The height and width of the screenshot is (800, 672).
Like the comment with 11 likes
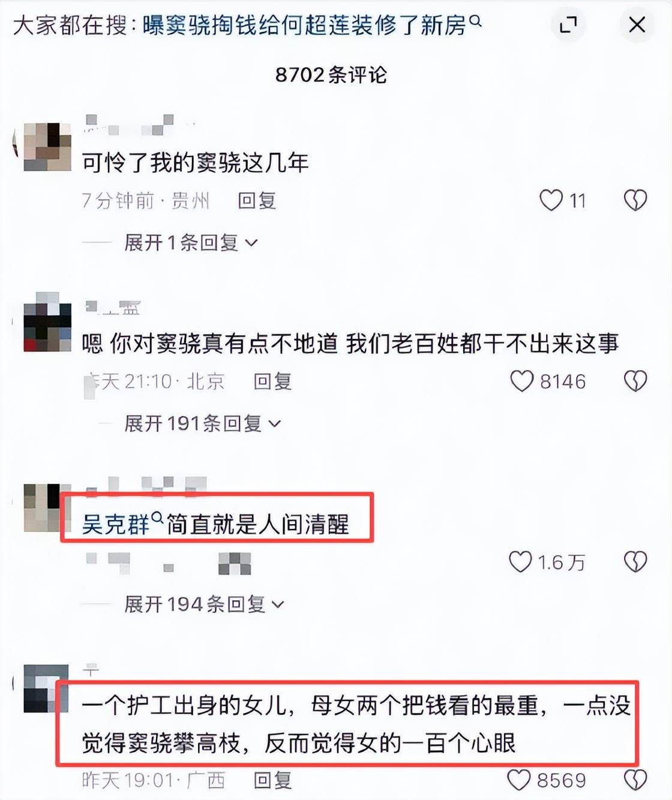551,200
